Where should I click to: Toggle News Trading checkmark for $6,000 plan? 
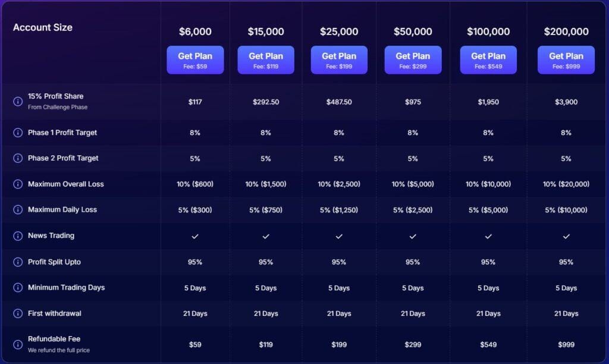click(x=195, y=236)
